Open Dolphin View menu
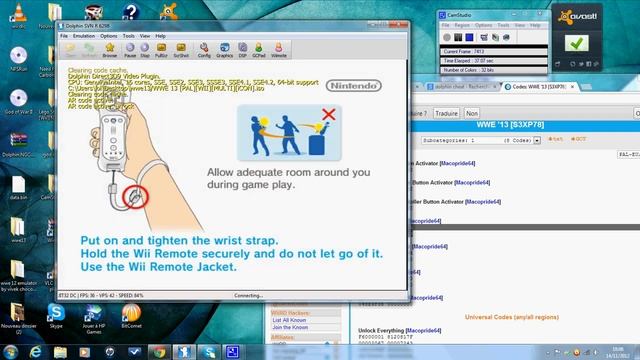Screen dimensions: 640x360 point(145,36)
